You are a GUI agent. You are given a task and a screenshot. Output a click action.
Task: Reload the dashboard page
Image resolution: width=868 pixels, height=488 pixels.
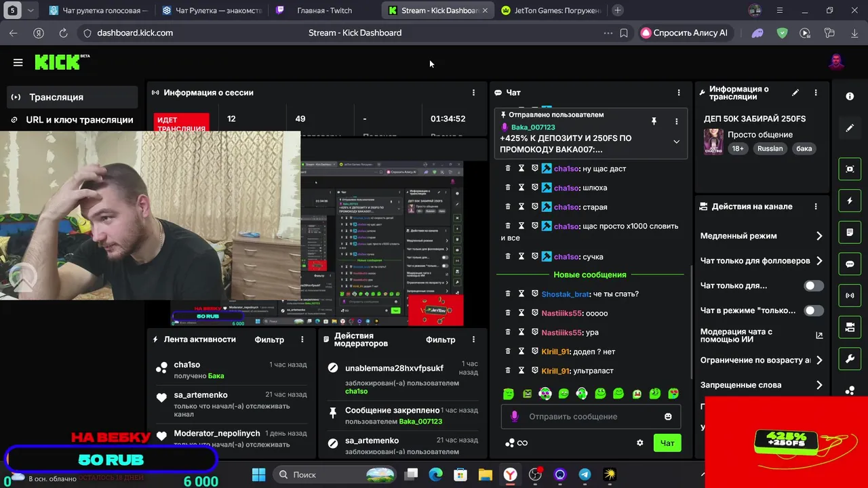(63, 33)
